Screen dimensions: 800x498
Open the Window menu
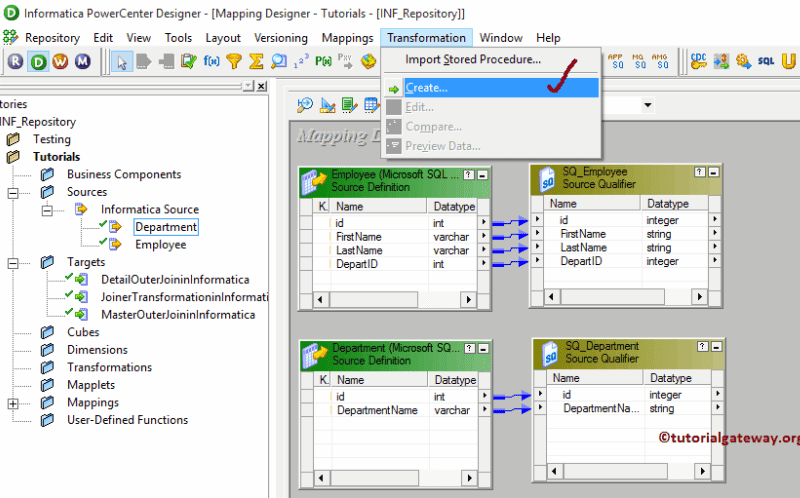pos(501,38)
